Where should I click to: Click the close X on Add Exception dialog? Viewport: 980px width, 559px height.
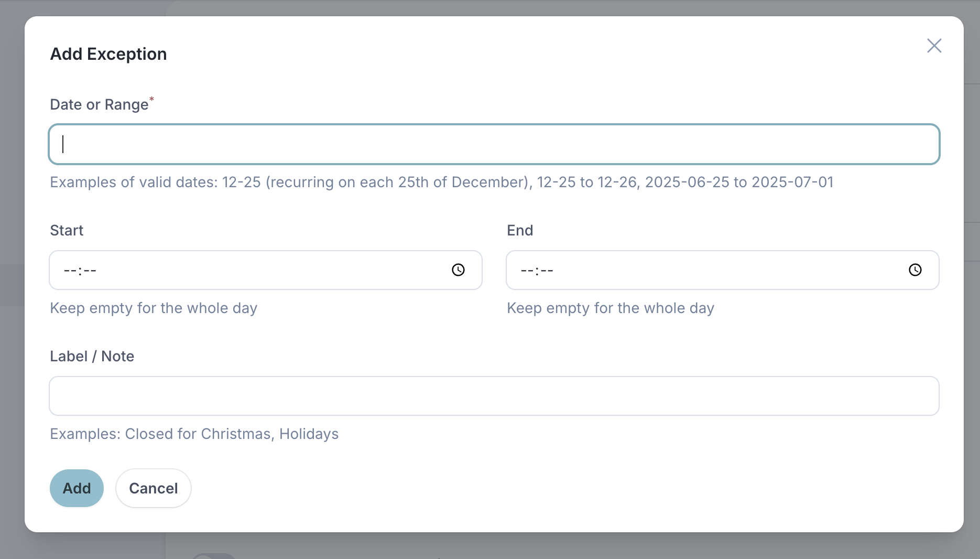934,46
